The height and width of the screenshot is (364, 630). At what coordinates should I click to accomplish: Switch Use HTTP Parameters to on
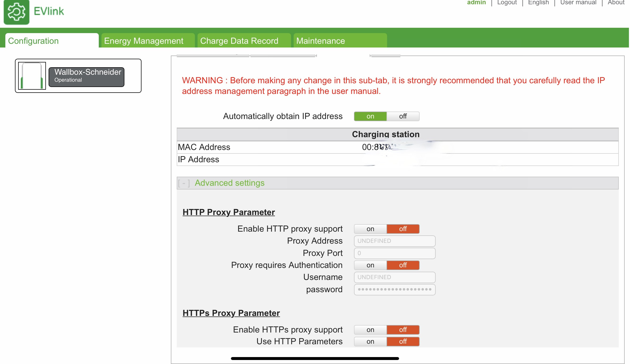pyautogui.click(x=370, y=342)
